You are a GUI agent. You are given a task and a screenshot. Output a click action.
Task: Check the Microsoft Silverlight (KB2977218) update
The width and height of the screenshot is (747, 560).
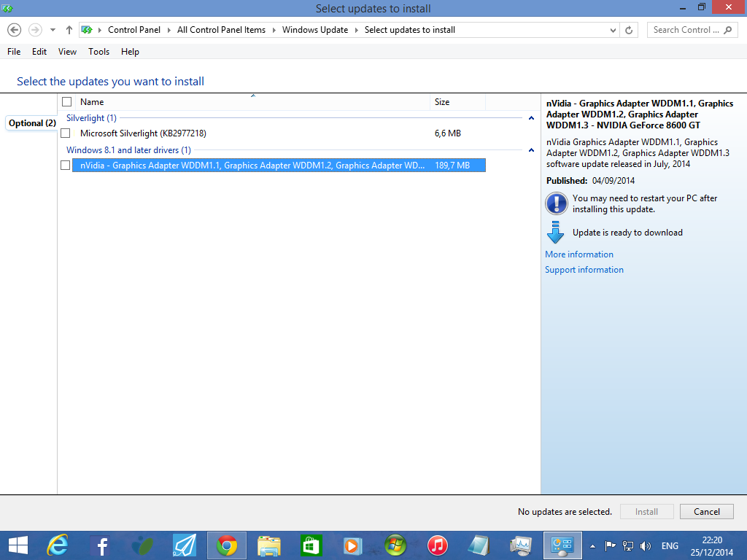coord(66,133)
